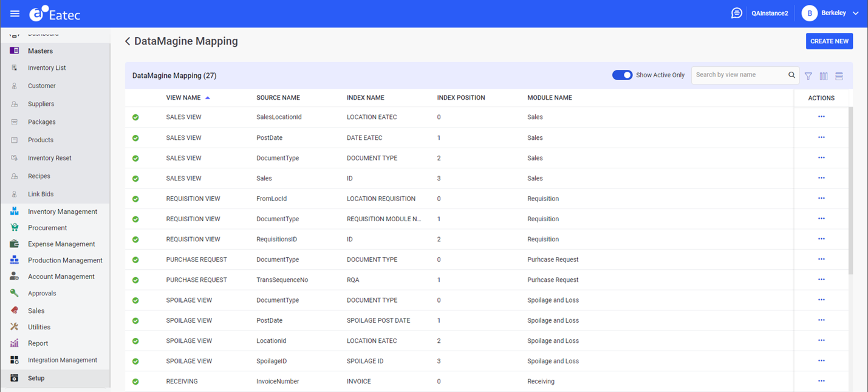Open the hamburger navigation menu

(x=15, y=13)
